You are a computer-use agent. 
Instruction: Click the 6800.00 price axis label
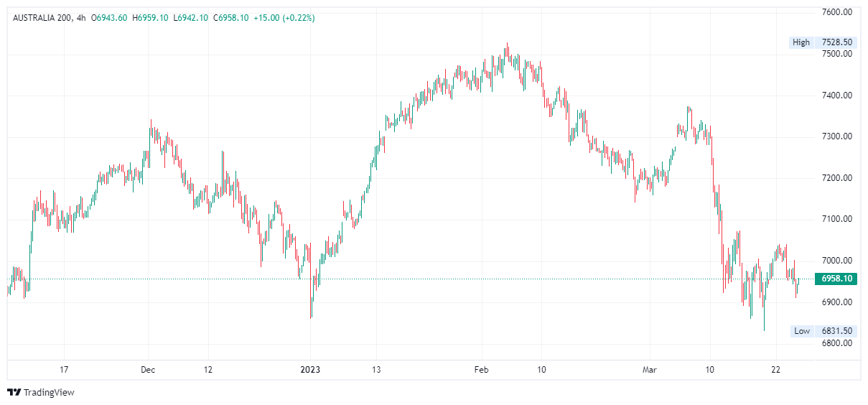[836, 343]
